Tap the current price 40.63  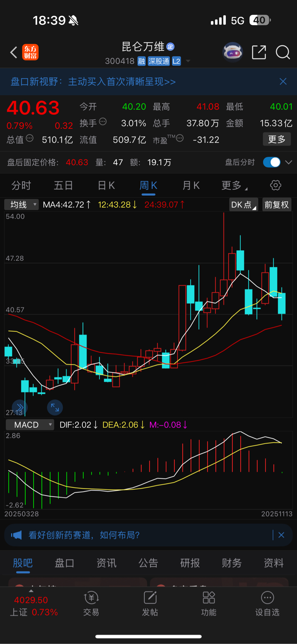coord(33,108)
